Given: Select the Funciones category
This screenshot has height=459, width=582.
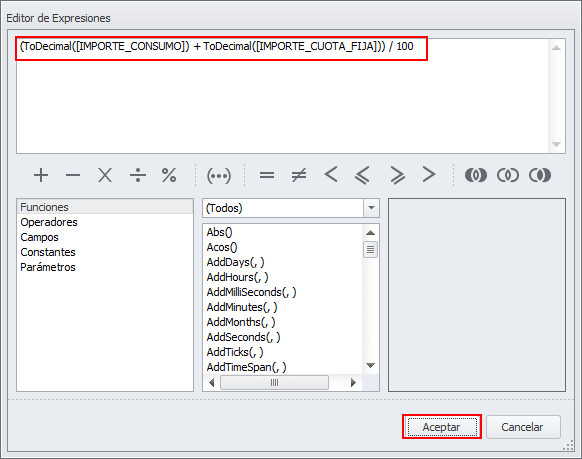Looking at the screenshot, I should pos(105,207).
